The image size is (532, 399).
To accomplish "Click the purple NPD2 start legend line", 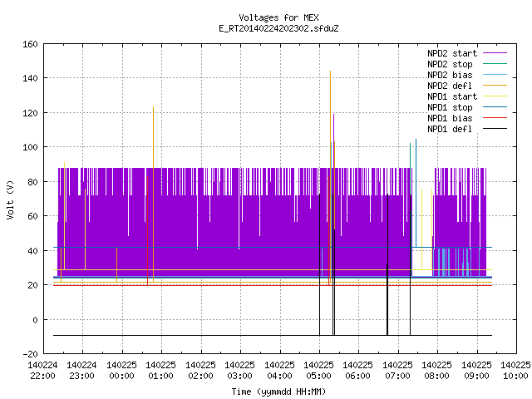I will click(x=495, y=53).
